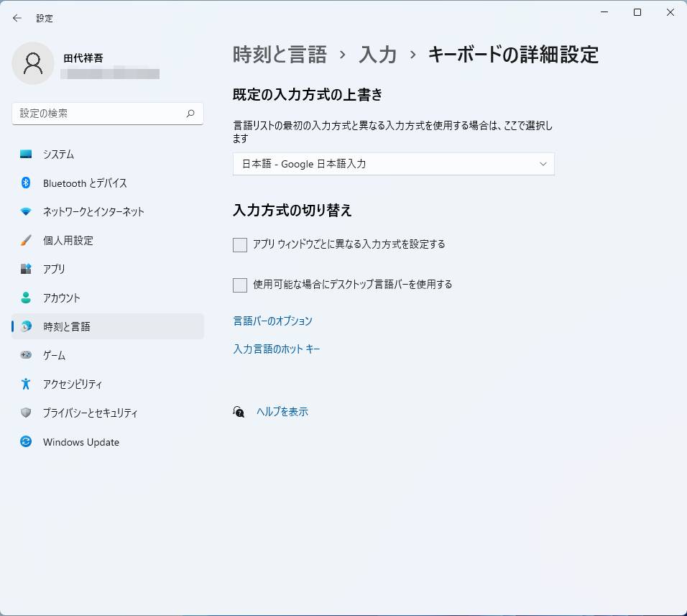Close the 設定 window

coord(670,12)
